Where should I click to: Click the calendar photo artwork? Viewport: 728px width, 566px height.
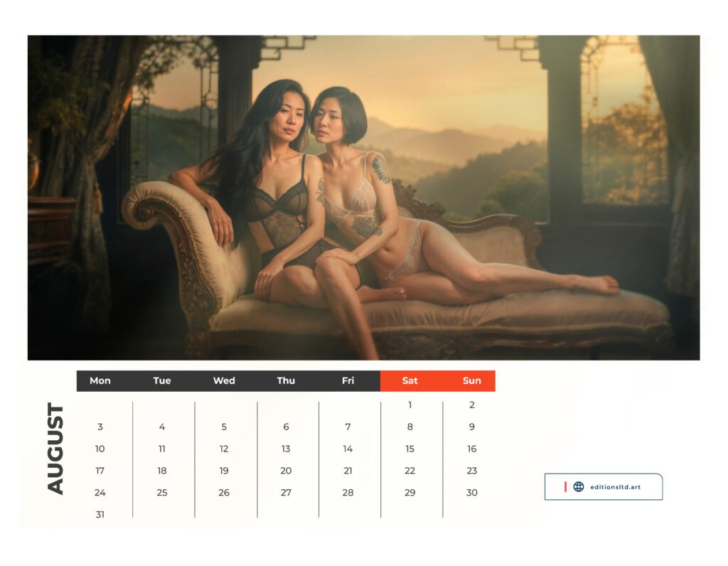(x=363, y=198)
